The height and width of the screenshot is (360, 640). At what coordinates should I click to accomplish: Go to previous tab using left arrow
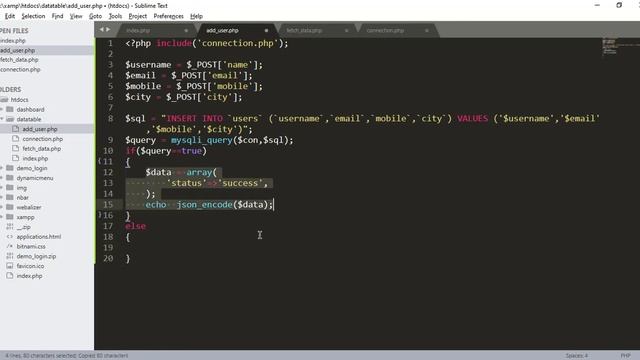pos(102,29)
